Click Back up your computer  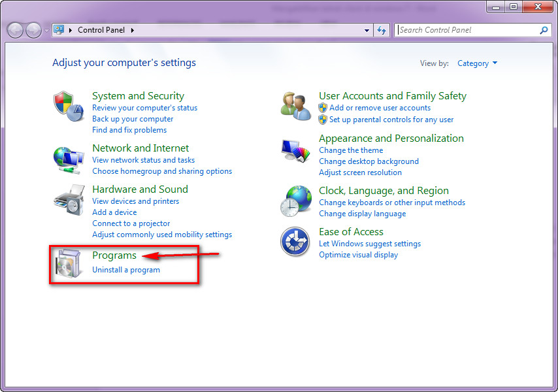133,119
